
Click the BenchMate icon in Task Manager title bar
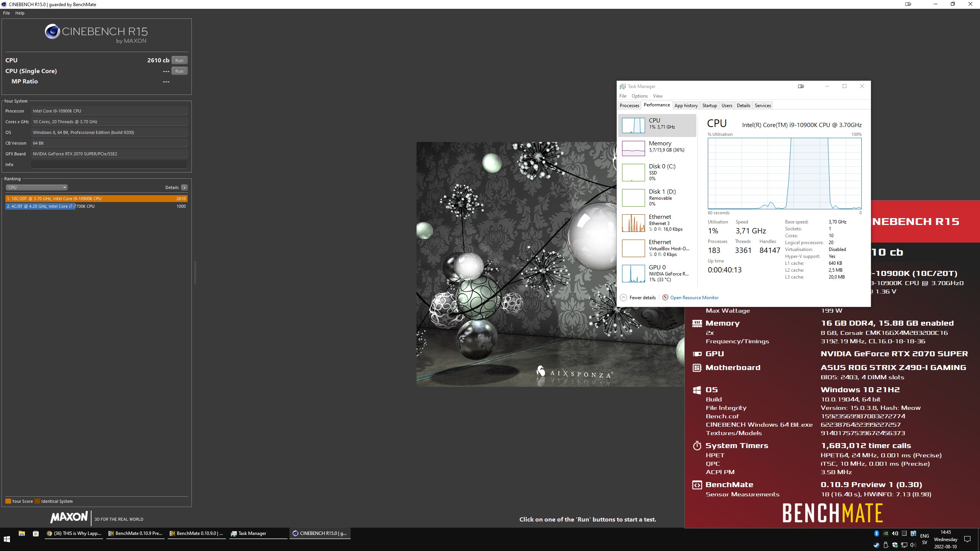click(801, 86)
